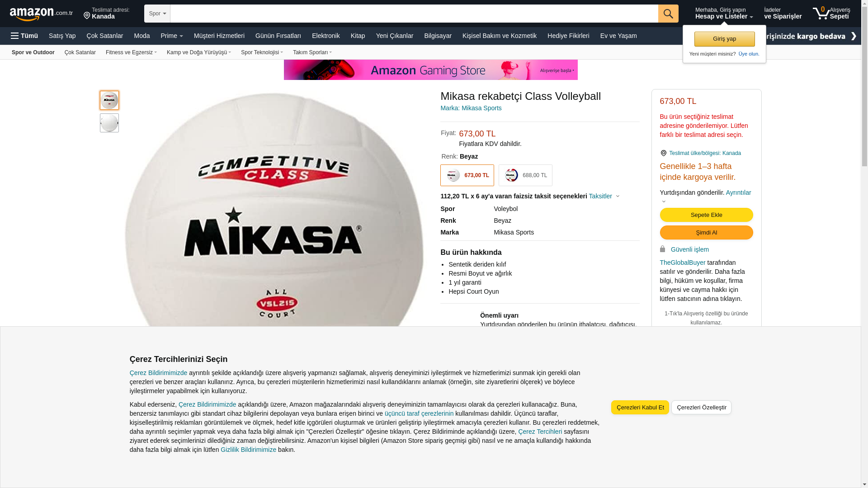Select the first white ball thumbnail
Screen dimensions: 868x488
click(x=109, y=100)
